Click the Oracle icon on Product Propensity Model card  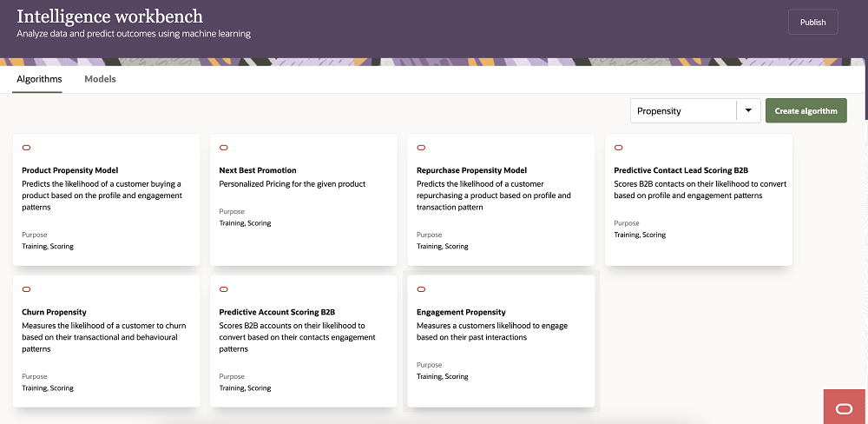pyautogui.click(x=26, y=148)
